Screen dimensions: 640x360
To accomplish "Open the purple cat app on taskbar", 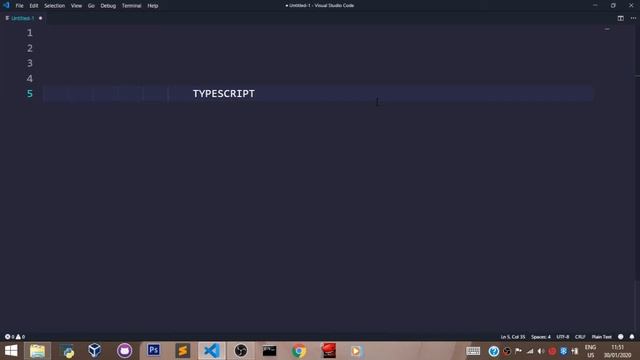I will pyautogui.click(x=124, y=351).
